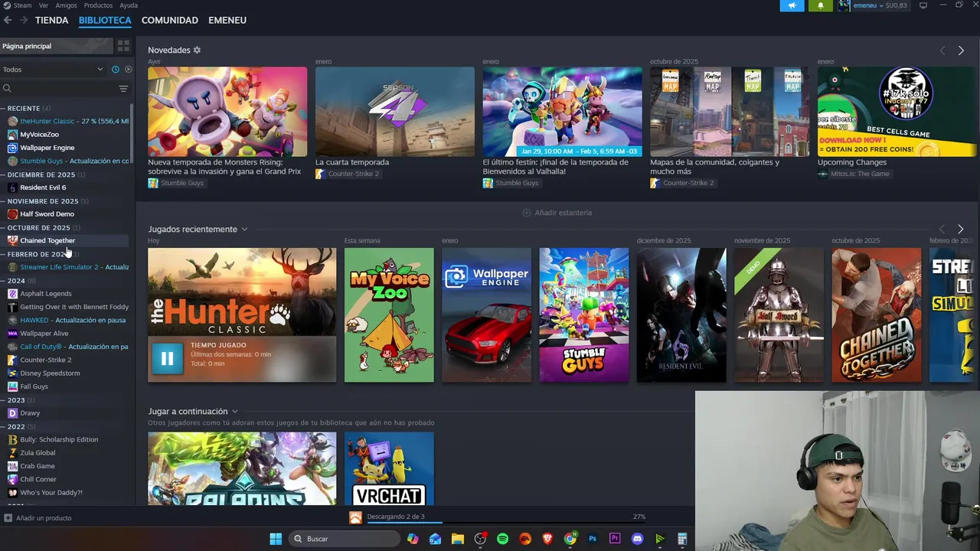
Task: Open Discord from the taskbar
Action: tap(637, 539)
